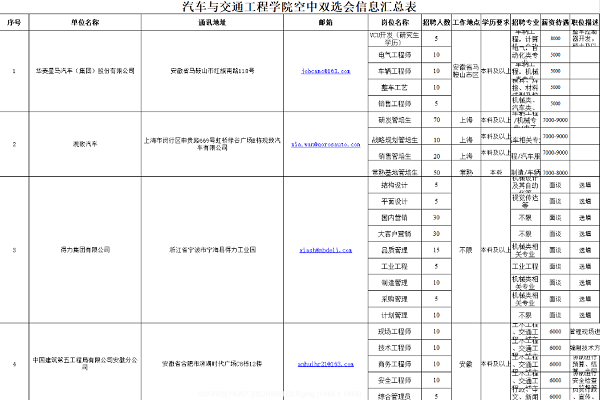Select company cell 观致汽车
The image size is (600, 400).
[85, 144]
